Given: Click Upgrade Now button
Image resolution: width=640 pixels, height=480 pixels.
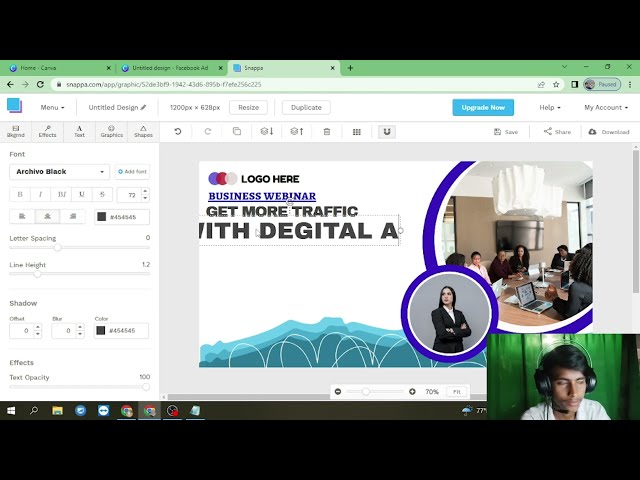Looking at the screenshot, I should click(483, 107).
